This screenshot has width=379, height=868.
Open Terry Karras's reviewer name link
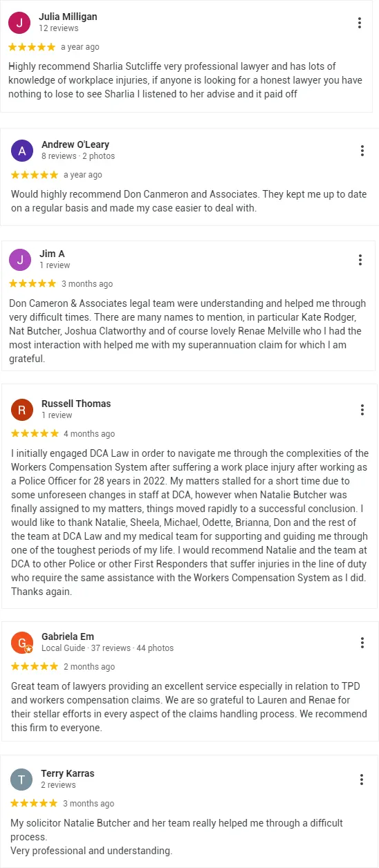pos(68,773)
